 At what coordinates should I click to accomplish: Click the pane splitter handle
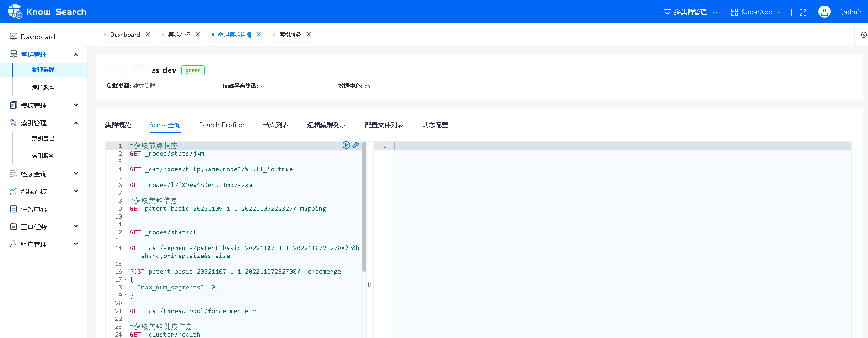370,285
